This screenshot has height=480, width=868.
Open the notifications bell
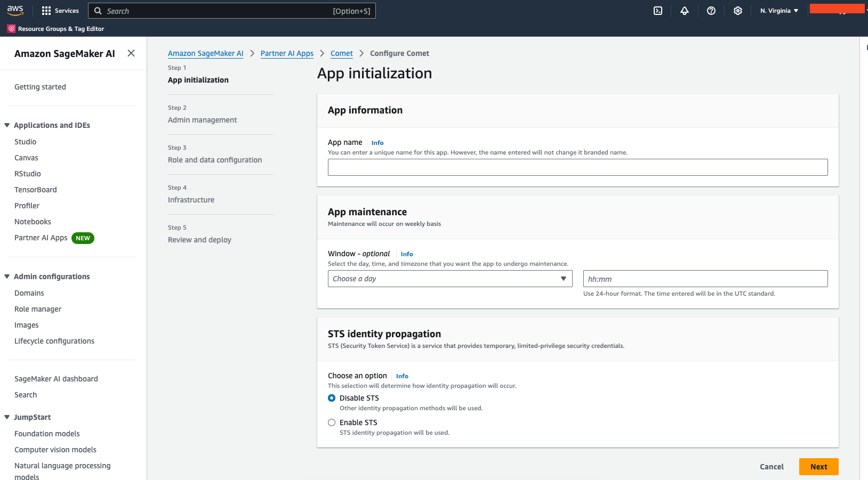685,11
